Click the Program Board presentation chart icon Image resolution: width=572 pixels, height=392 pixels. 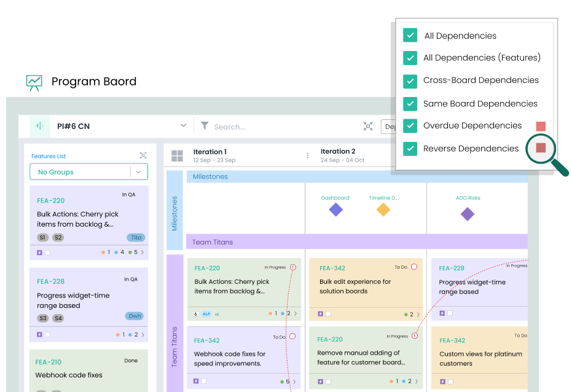[34, 82]
